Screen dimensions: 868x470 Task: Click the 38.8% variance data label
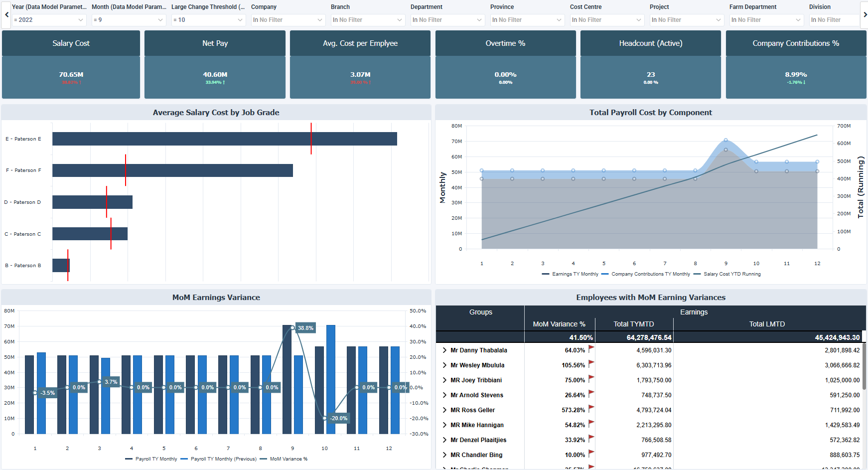pyautogui.click(x=305, y=328)
